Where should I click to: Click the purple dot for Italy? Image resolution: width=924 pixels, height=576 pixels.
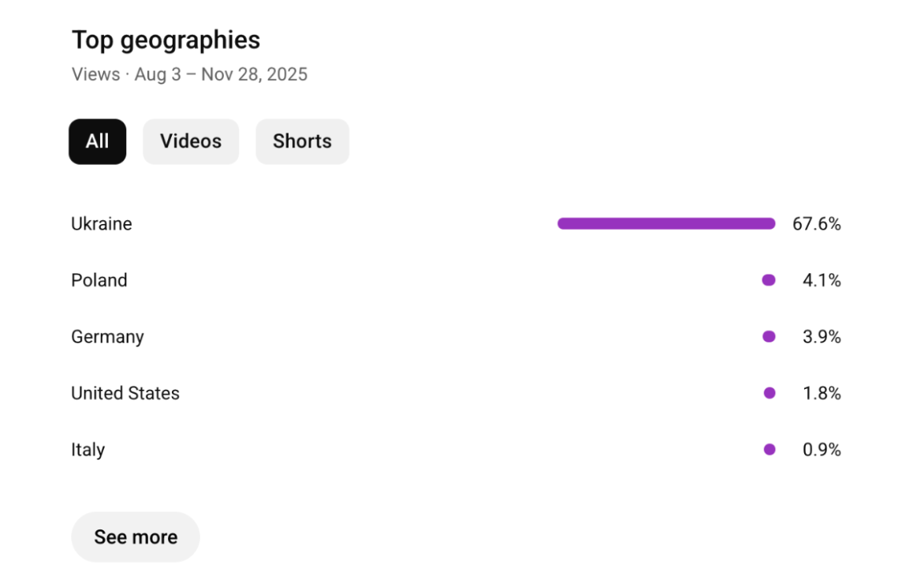click(769, 449)
